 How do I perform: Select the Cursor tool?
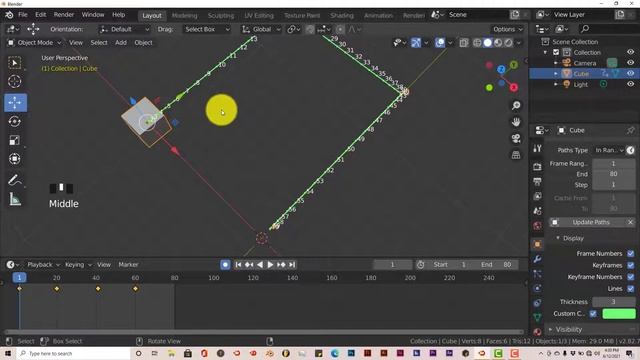tap(15, 81)
